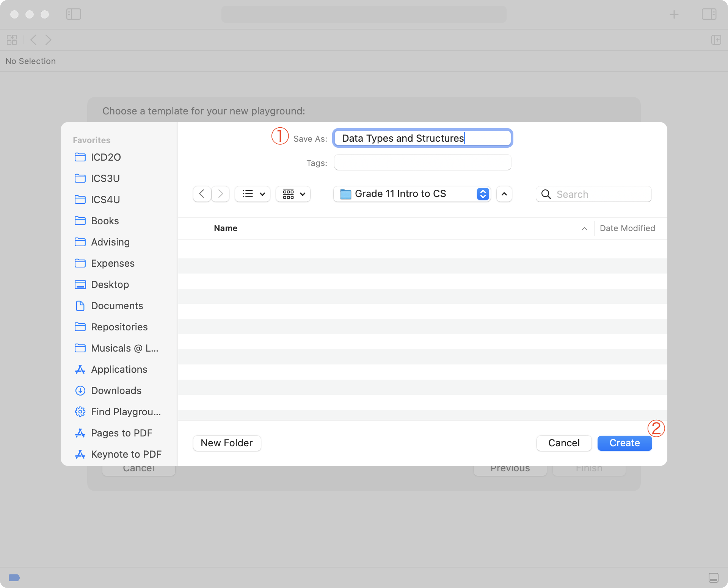Screen dimensions: 728x588
Task: Open the related items grid icon
Action: (12, 40)
